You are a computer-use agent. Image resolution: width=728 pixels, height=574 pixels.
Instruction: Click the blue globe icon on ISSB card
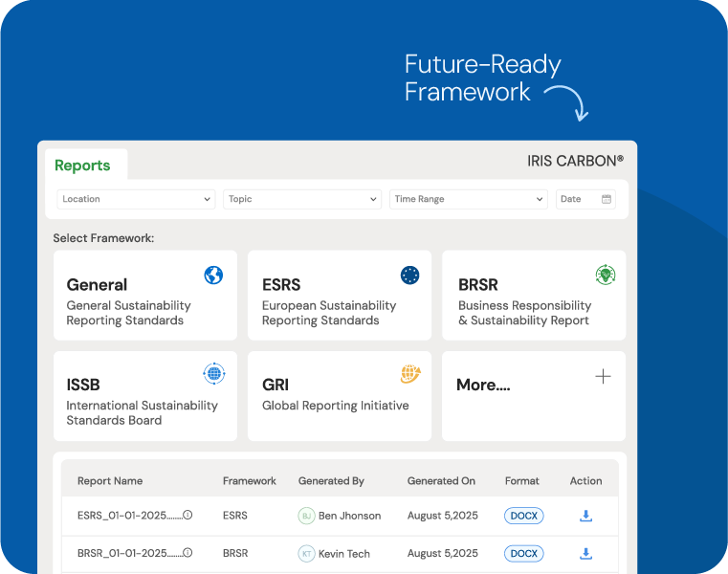coord(214,373)
